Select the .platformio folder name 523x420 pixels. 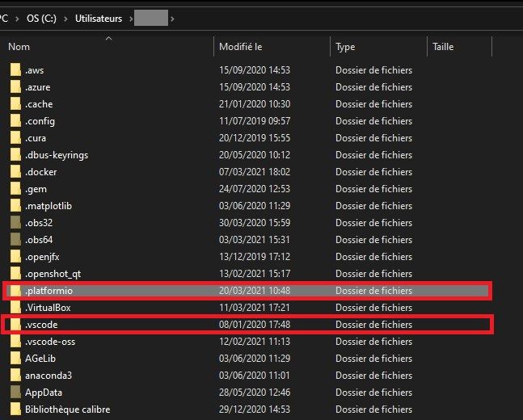click(49, 291)
